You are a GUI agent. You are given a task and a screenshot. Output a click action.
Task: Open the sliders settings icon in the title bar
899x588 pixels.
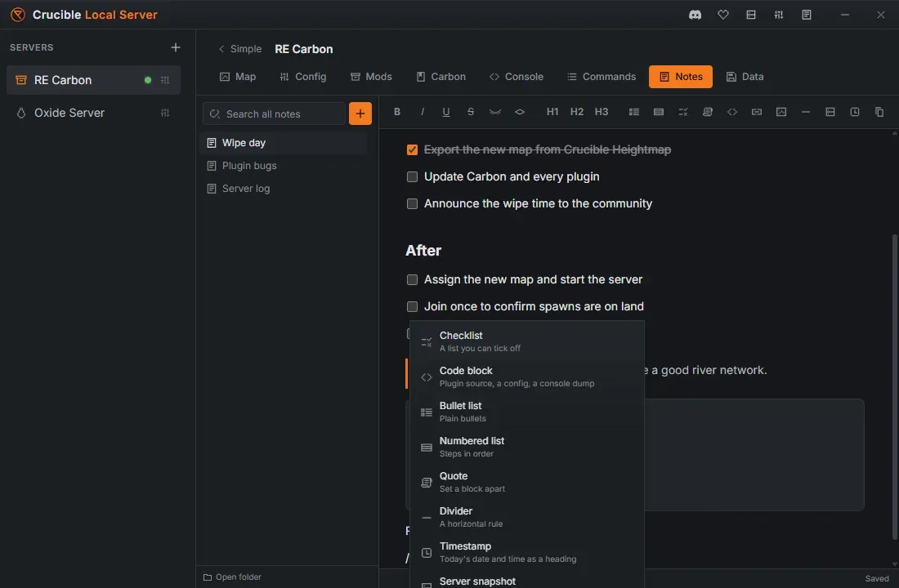pos(779,15)
